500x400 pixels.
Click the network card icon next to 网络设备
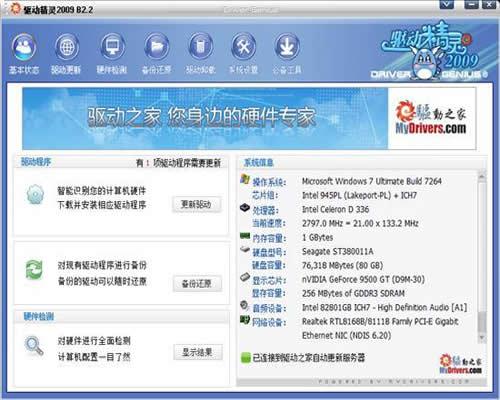click(x=245, y=320)
